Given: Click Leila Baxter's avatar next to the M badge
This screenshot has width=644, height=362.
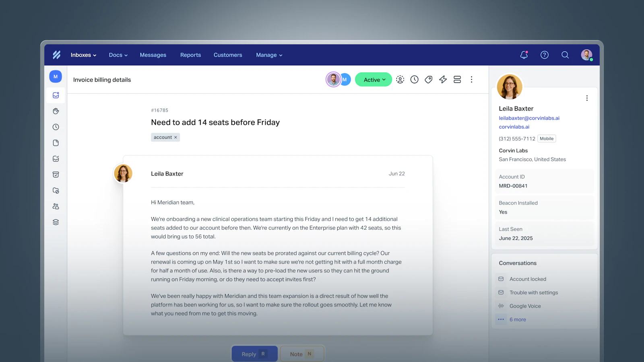Looking at the screenshot, I should (333, 79).
